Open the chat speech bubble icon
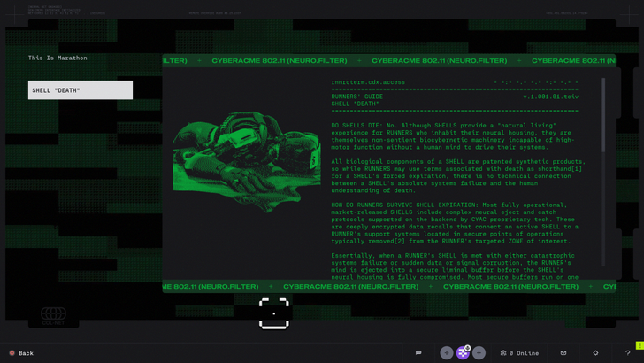The image size is (644, 363). (418, 352)
